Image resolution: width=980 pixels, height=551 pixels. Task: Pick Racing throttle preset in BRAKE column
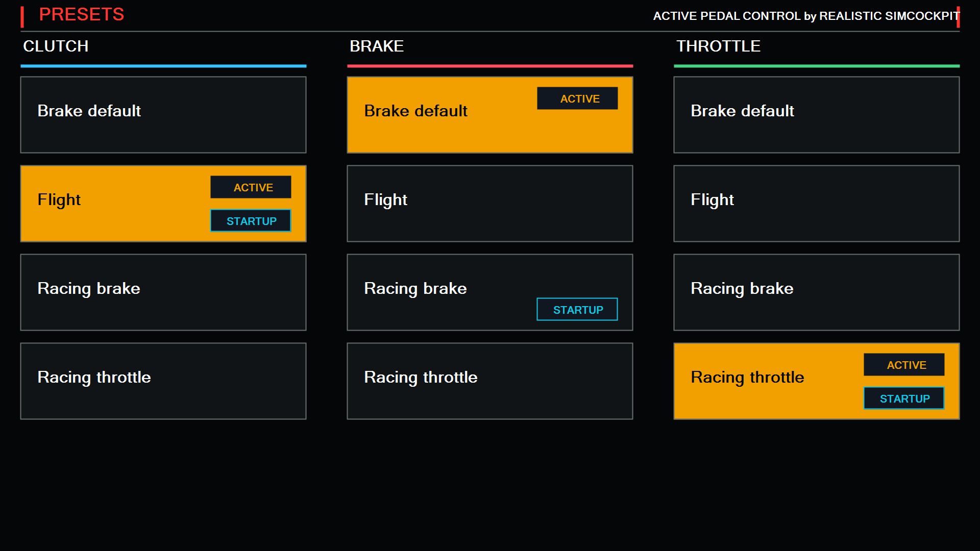pos(490,381)
